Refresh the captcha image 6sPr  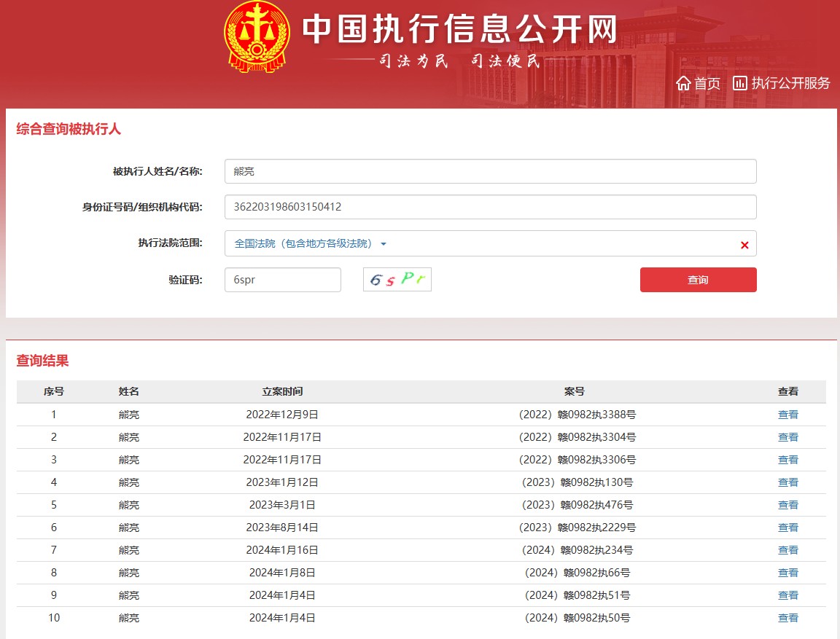pyautogui.click(x=397, y=279)
